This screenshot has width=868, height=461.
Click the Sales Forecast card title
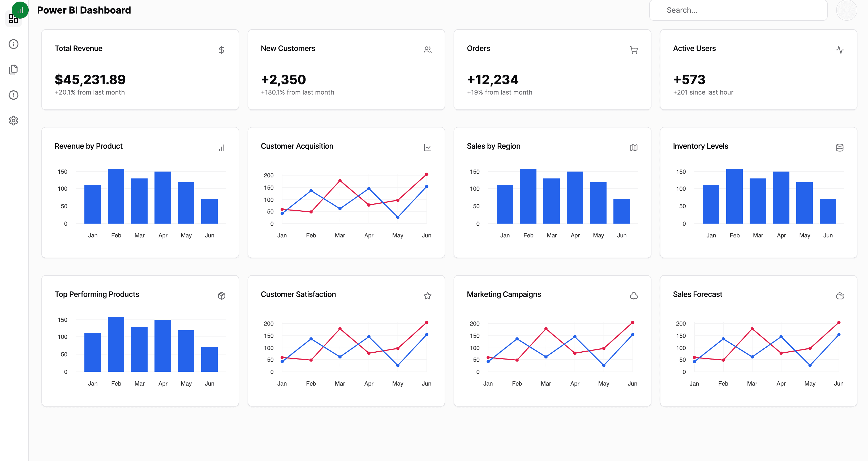698,294
